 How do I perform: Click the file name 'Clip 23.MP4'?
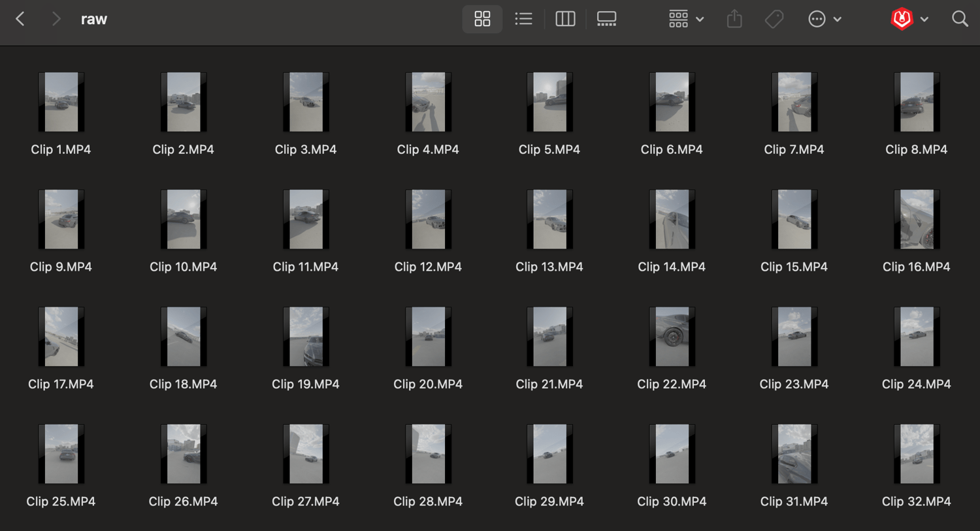tap(794, 385)
